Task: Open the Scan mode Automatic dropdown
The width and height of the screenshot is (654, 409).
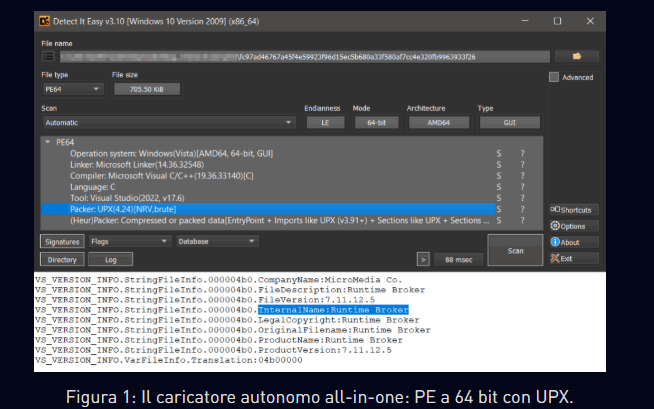Action: pos(169,123)
